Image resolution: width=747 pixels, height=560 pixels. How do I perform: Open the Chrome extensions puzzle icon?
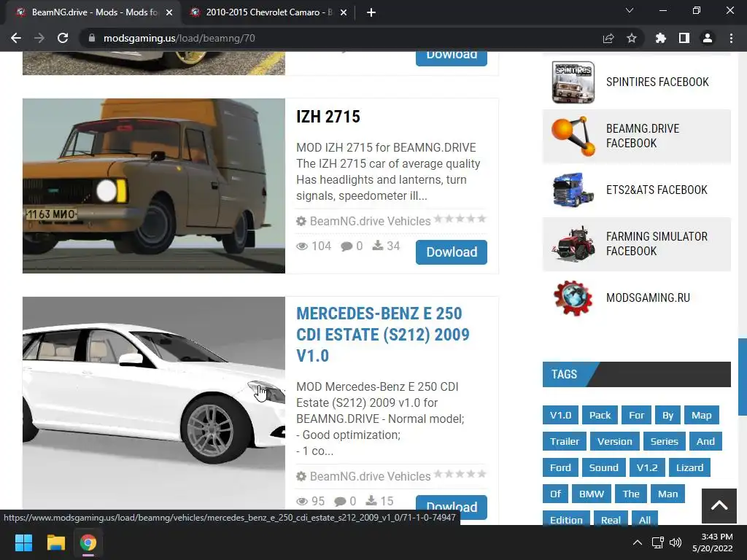point(661,38)
